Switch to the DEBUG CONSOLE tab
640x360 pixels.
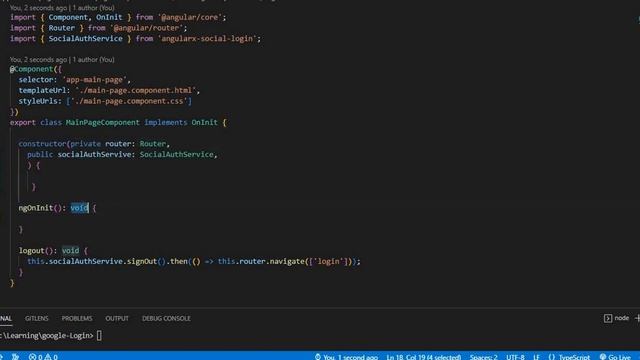coord(166,318)
